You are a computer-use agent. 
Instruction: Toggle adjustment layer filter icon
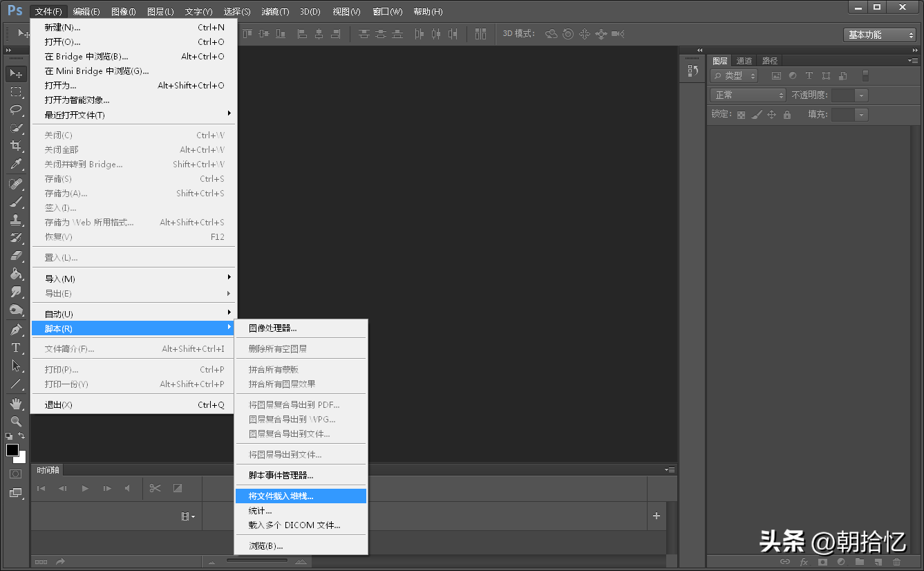point(793,76)
